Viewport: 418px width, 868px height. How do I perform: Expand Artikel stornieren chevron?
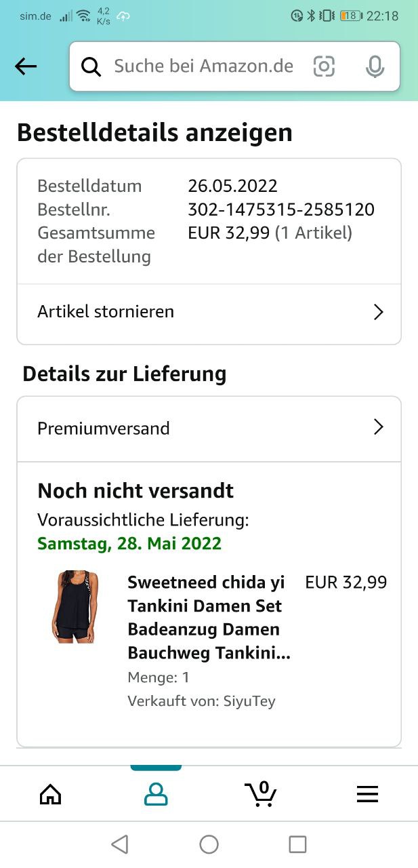pos(379,312)
